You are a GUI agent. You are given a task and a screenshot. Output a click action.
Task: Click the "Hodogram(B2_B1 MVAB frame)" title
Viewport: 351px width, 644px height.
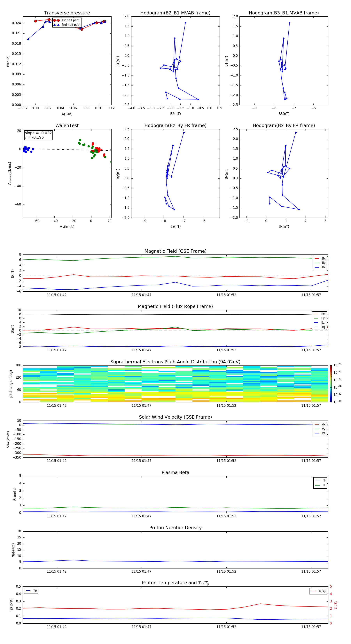175,13
